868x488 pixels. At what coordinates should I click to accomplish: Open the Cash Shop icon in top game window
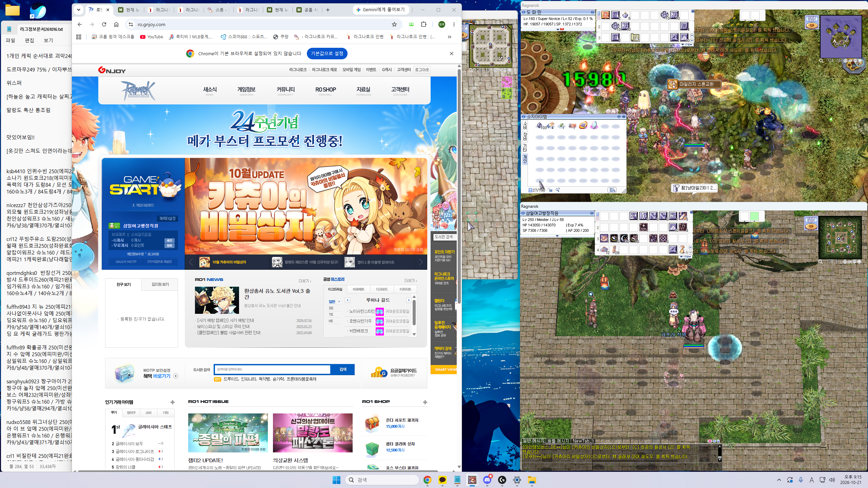tap(812, 22)
